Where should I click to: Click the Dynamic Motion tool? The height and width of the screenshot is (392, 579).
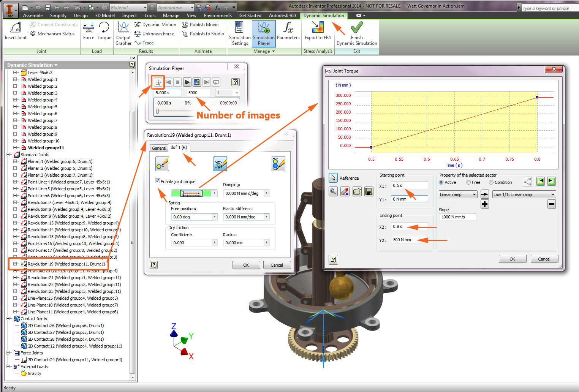[x=155, y=25]
